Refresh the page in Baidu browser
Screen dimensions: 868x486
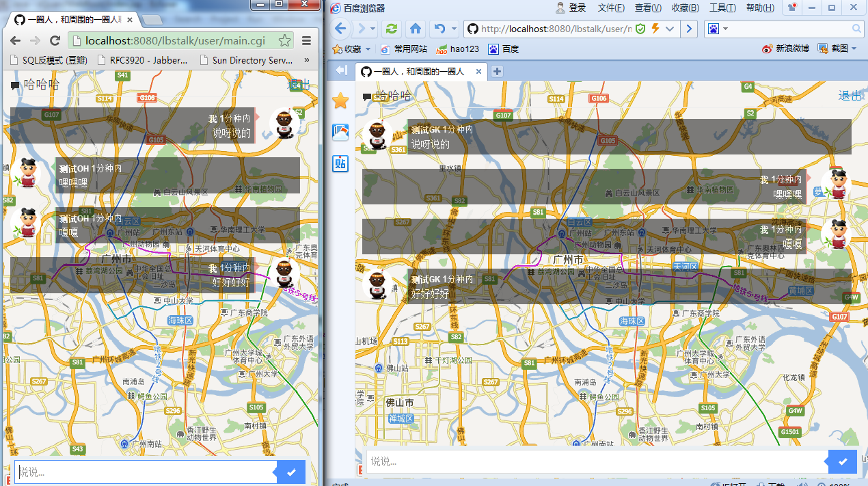coord(392,29)
